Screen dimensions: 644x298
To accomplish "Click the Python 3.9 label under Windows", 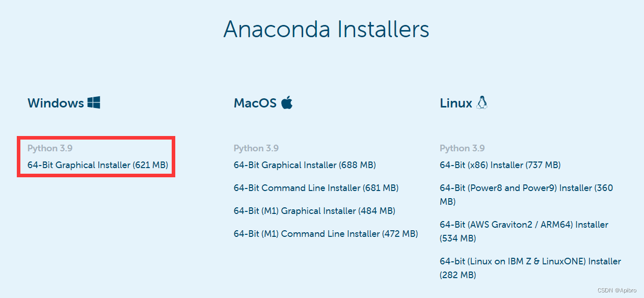I will [49, 148].
